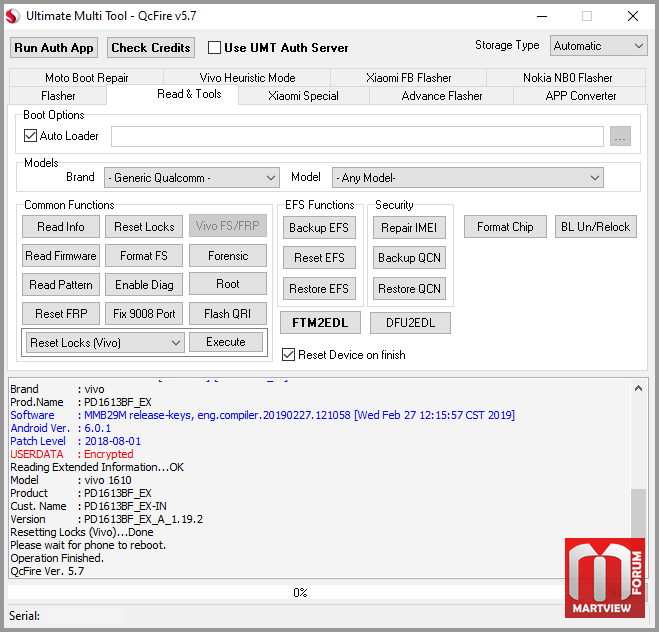Click the Read Info button
The height and width of the screenshot is (632, 659).
(x=61, y=227)
